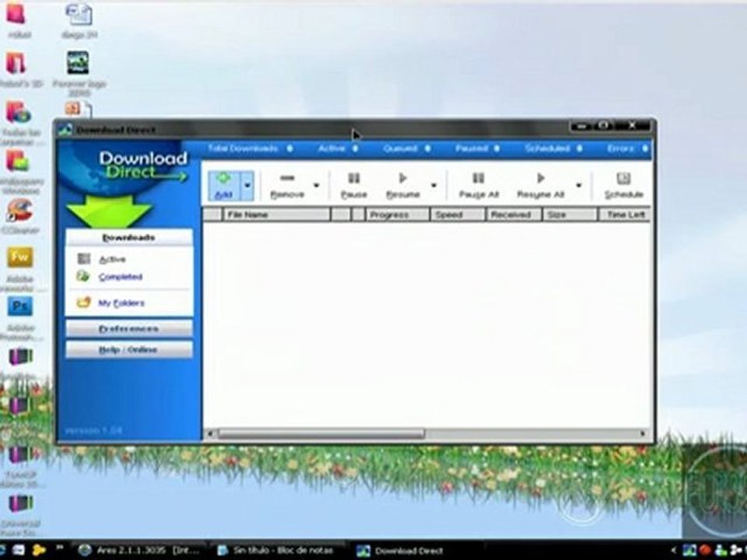Sort by Speed column header
The image size is (747, 560).
458,215
